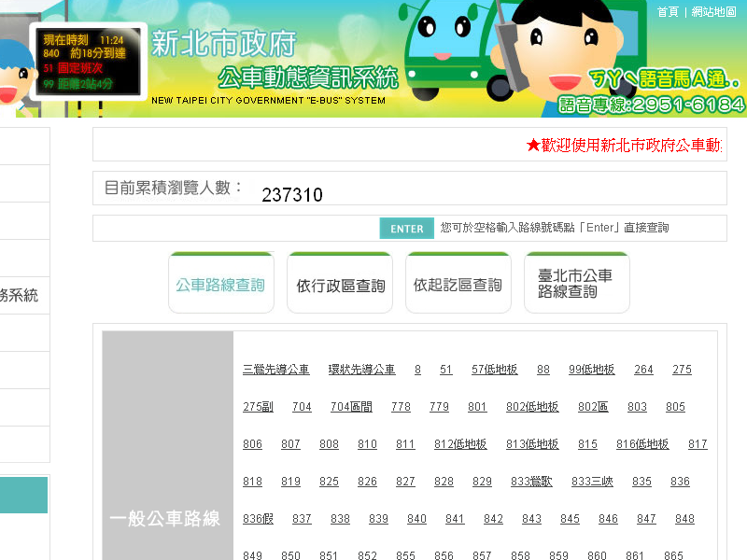Open route 813低地板

[532, 444]
